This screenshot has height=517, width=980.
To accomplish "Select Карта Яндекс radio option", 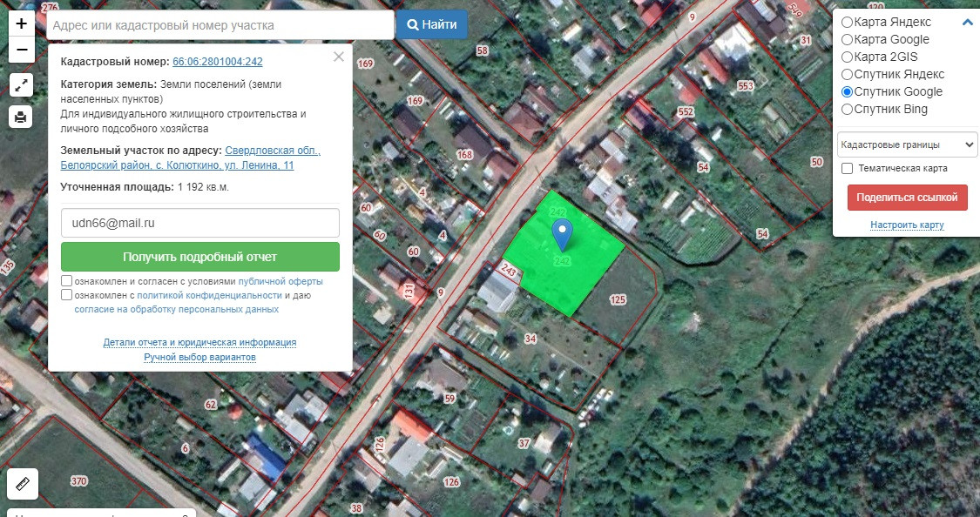I will 847,23.
